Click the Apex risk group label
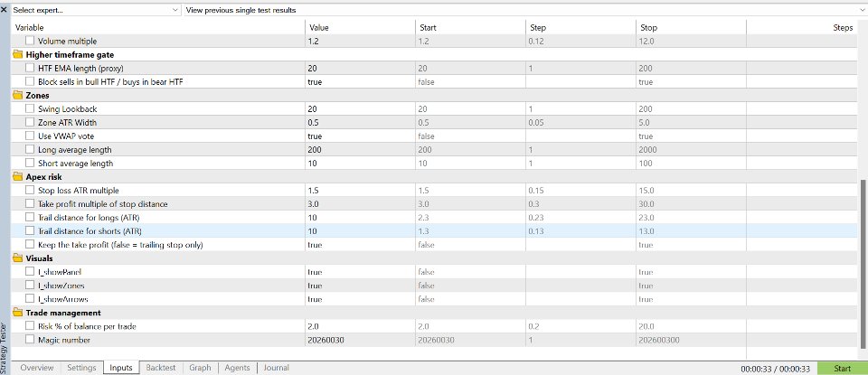868x375 pixels. pos(43,177)
